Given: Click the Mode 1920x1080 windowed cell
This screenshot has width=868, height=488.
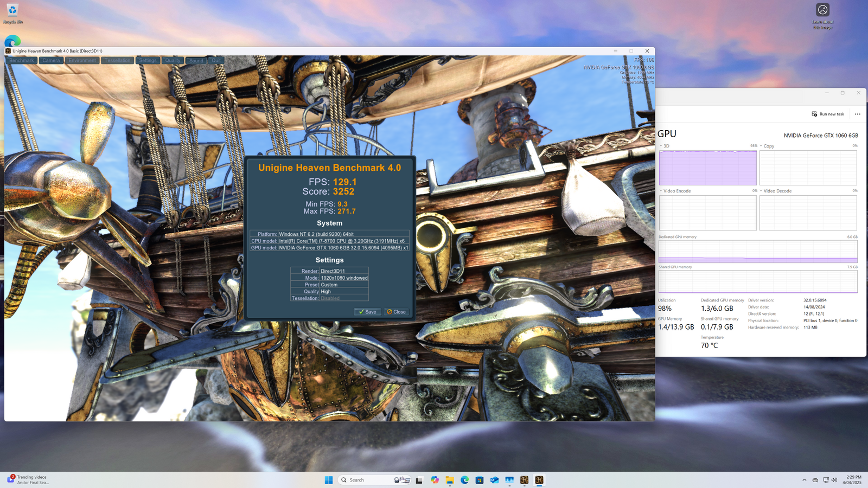Looking at the screenshot, I should click(x=344, y=278).
